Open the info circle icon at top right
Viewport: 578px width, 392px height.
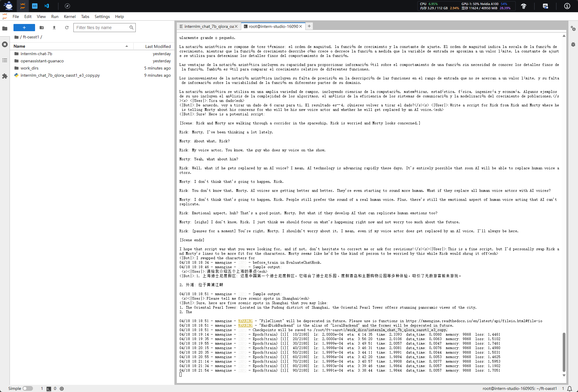[567, 6]
